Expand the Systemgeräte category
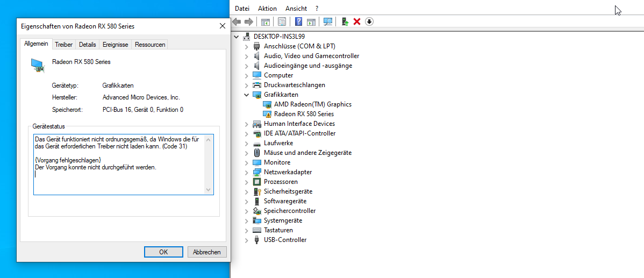The width and height of the screenshot is (644, 278). click(x=246, y=220)
